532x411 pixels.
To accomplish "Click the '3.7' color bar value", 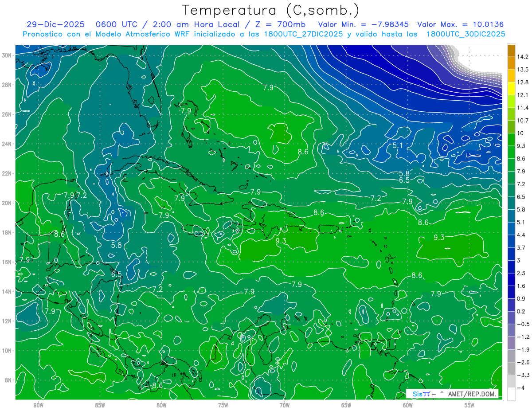I will click(522, 248).
